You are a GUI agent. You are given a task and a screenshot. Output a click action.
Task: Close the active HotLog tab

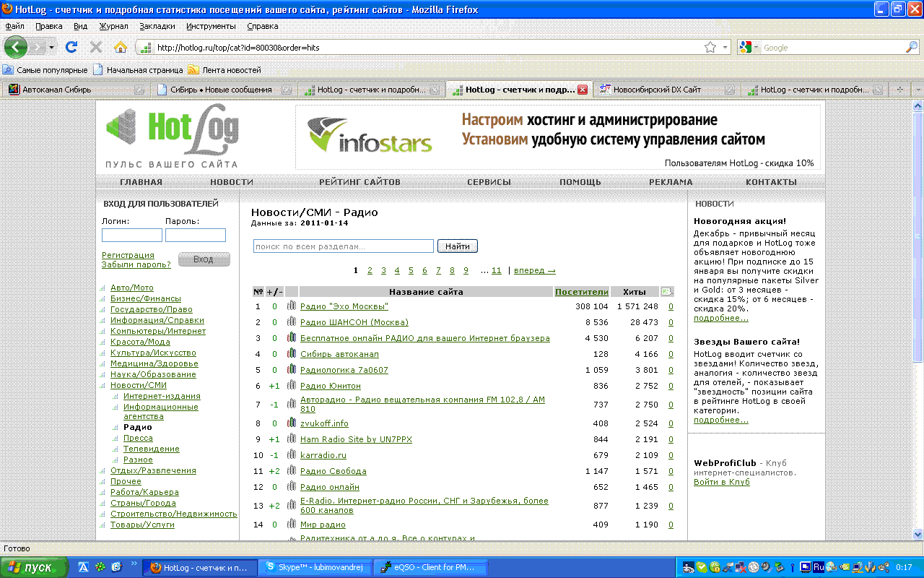pos(583,90)
